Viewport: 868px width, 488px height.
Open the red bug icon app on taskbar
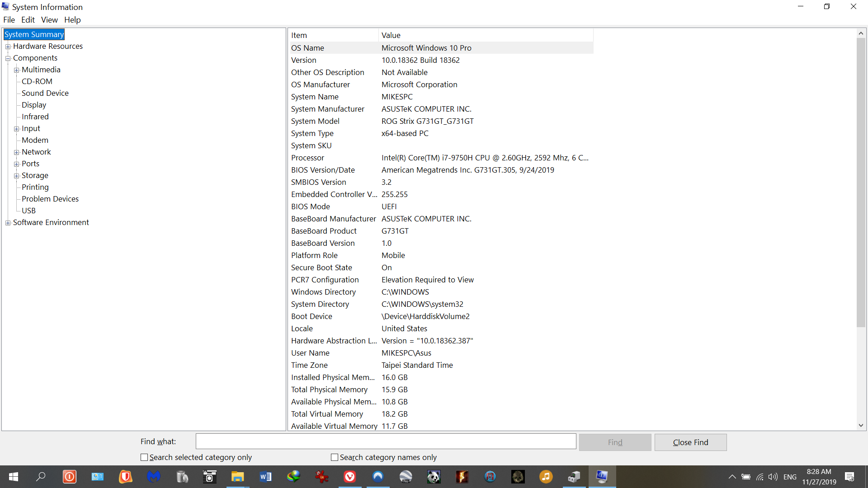coord(322,477)
